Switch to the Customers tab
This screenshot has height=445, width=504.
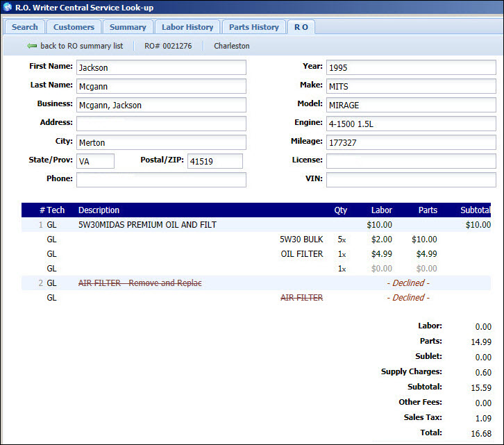click(74, 27)
